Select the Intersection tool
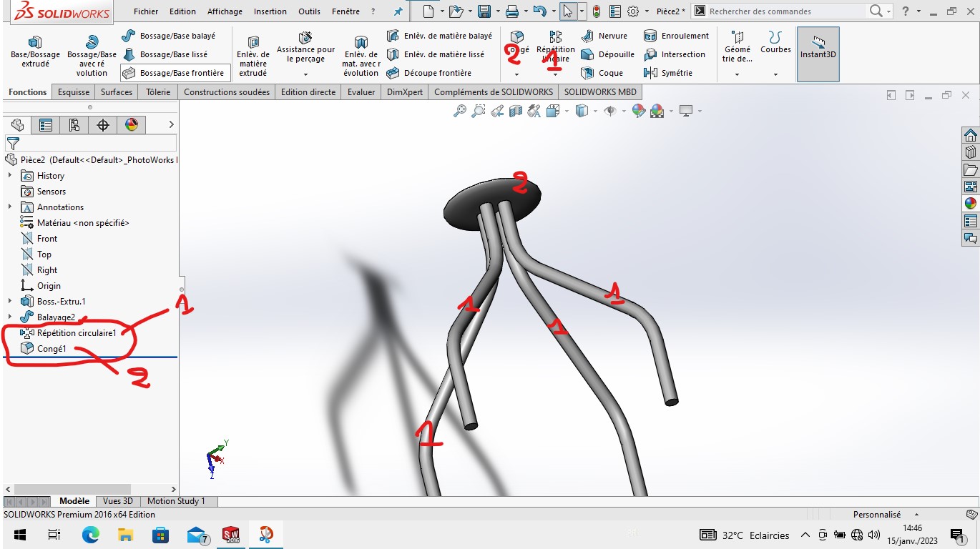This screenshot has height=549, width=980. (675, 54)
